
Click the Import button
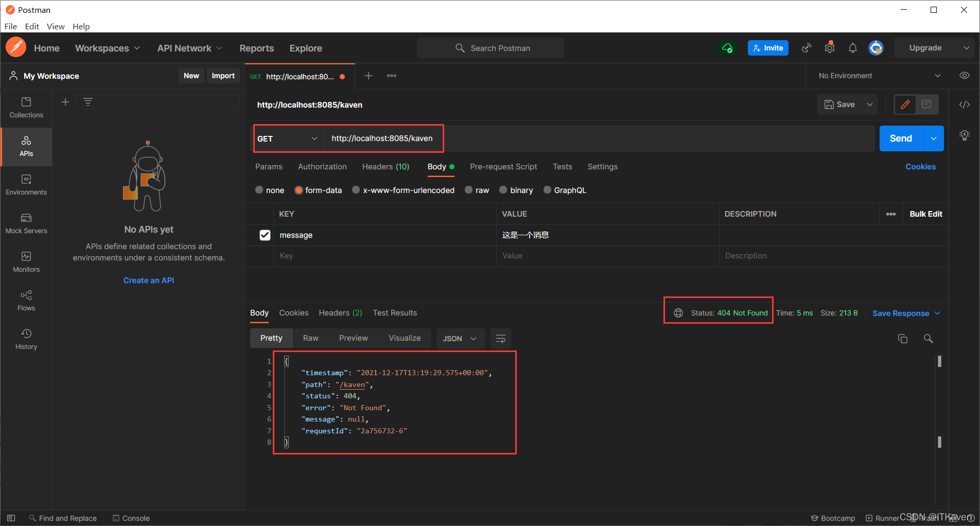(223, 76)
